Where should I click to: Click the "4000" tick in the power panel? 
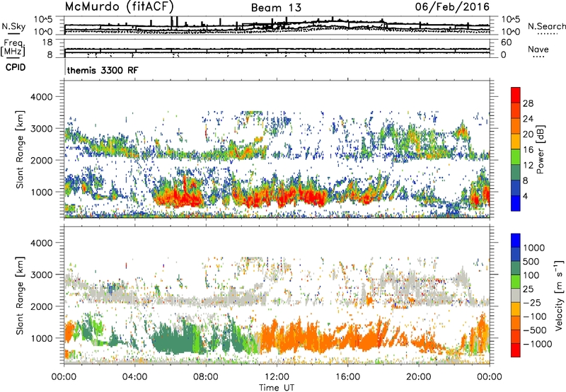(42, 97)
